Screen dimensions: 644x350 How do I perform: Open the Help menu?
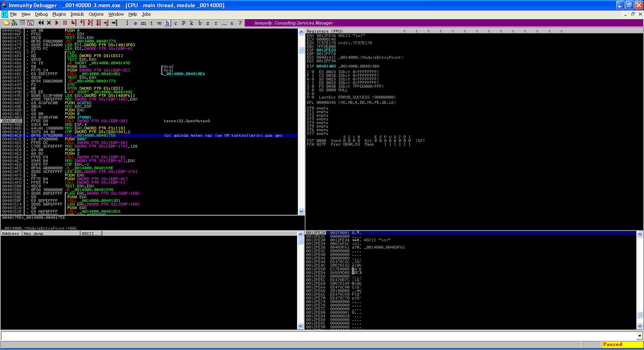coord(132,14)
